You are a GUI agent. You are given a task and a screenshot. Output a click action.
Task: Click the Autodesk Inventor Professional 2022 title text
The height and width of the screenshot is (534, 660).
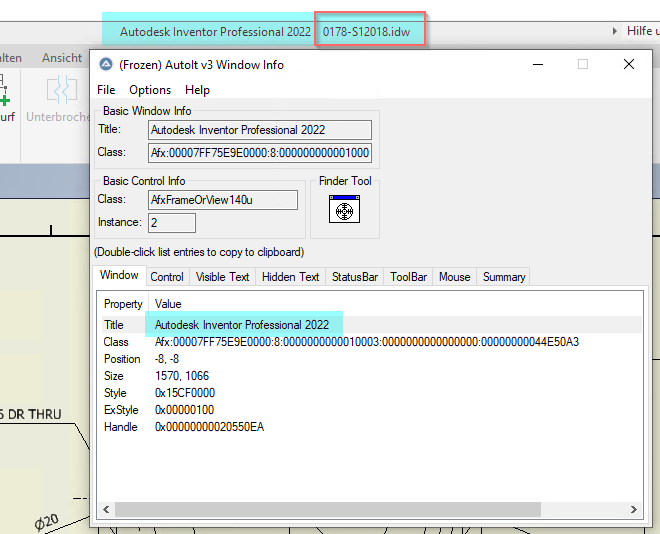point(215,32)
